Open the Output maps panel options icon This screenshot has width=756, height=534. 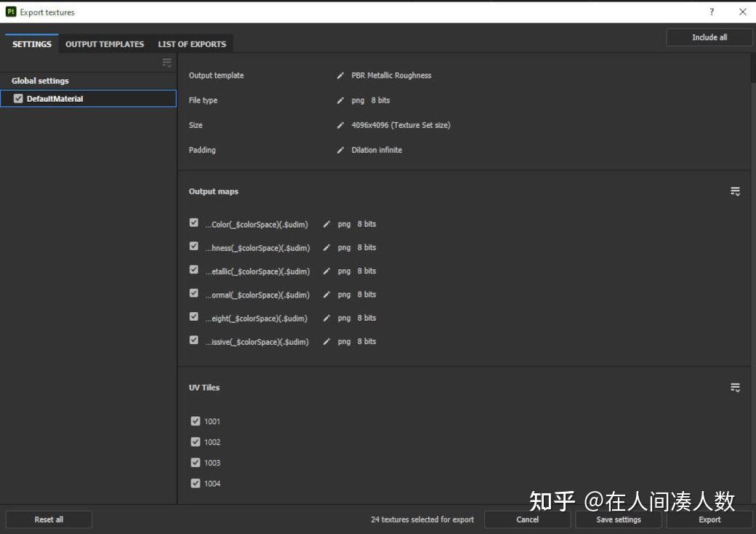(x=735, y=191)
